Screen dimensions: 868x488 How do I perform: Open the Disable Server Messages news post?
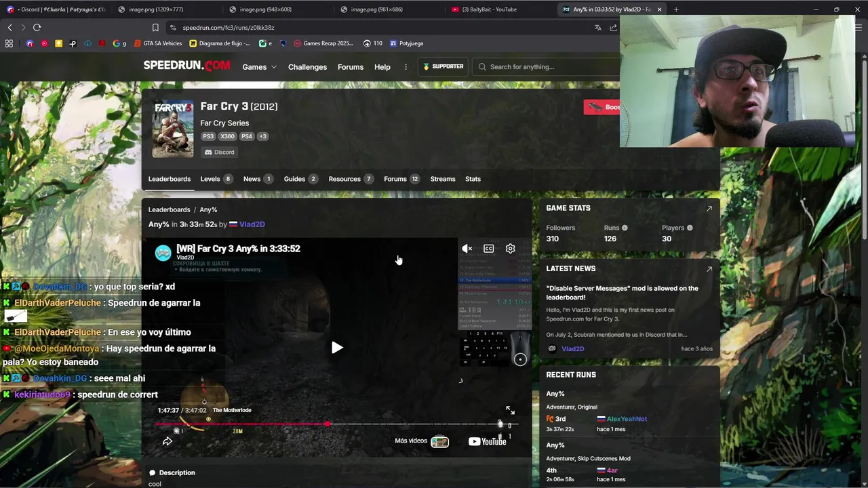622,293
